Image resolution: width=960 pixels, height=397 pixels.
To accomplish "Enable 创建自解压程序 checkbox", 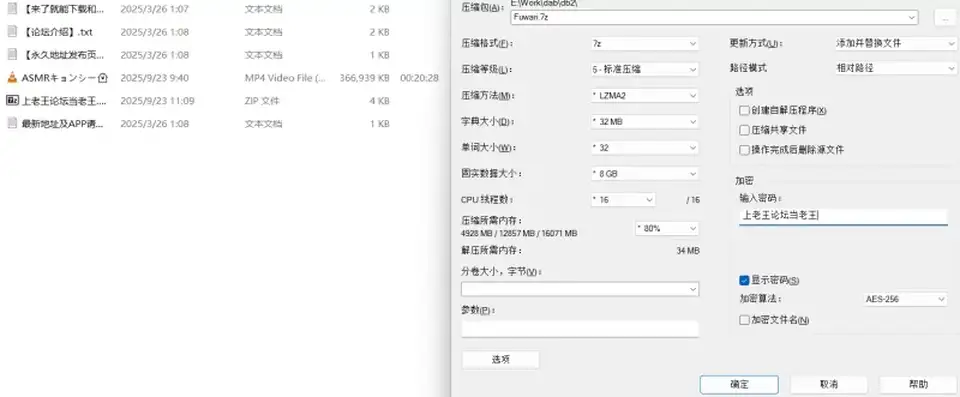I will click(x=744, y=111).
